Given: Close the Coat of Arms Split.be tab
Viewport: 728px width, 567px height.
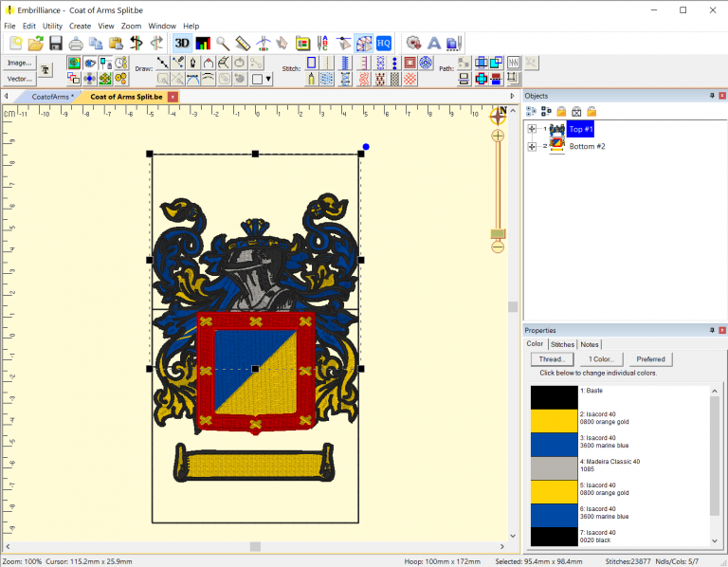Looking at the screenshot, I should tap(172, 97).
